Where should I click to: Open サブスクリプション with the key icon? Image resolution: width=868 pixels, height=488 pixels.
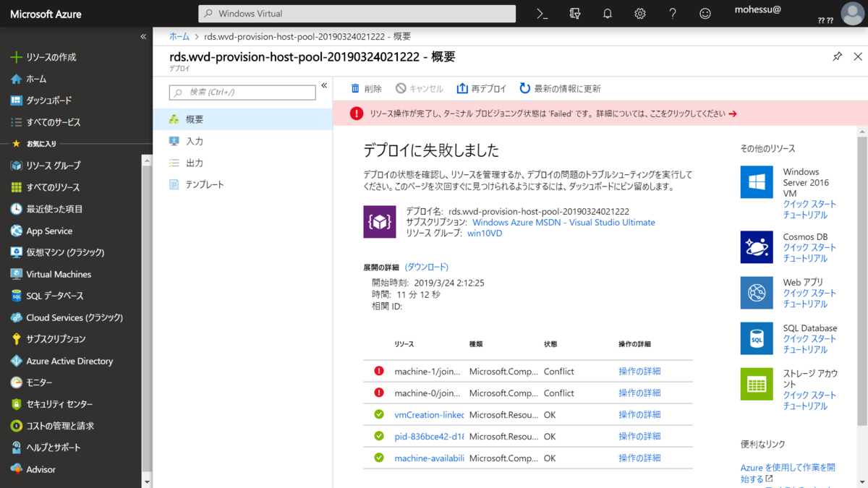point(56,339)
